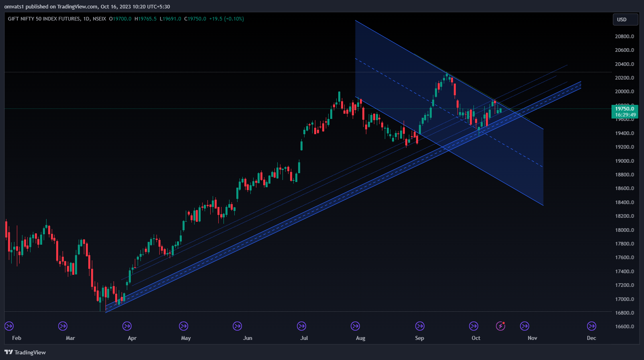644x360 pixels.
Task: Click the +19.5 (+0.10%) change value
Action: pos(227,19)
